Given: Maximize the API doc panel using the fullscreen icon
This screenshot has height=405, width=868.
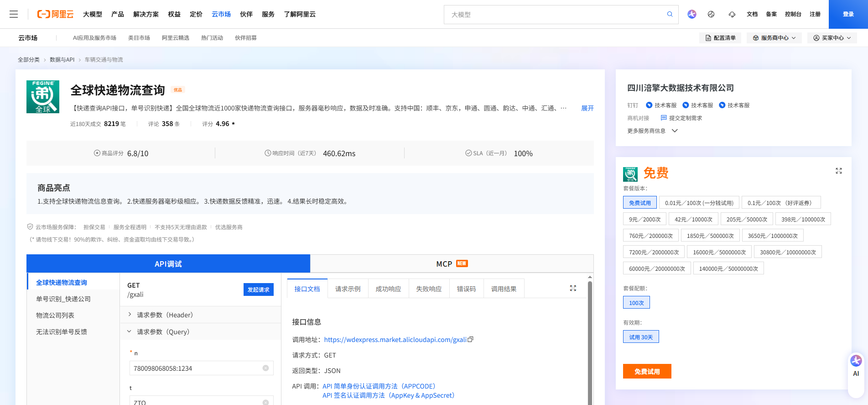Looking at the screenshot, I should (x=573, y=288).
